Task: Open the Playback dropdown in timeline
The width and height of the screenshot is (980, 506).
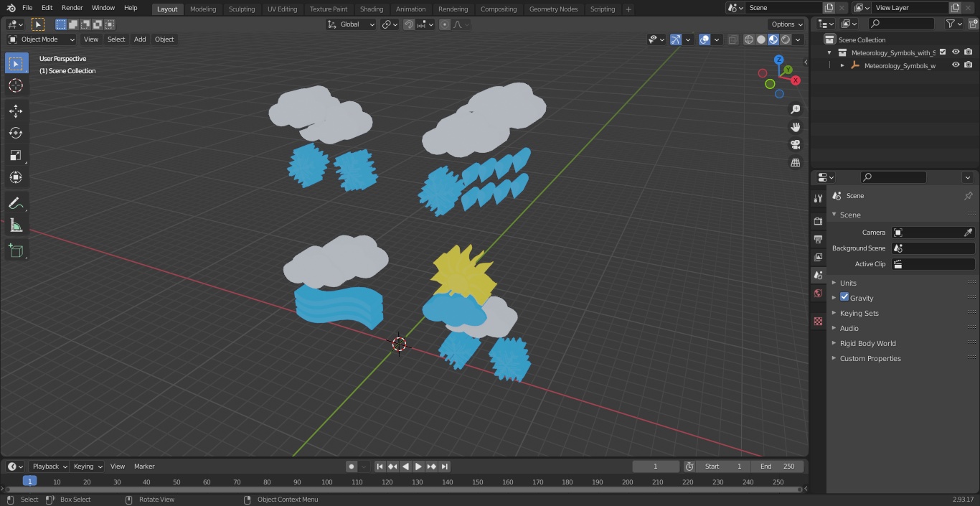Action: coord(49,467)
